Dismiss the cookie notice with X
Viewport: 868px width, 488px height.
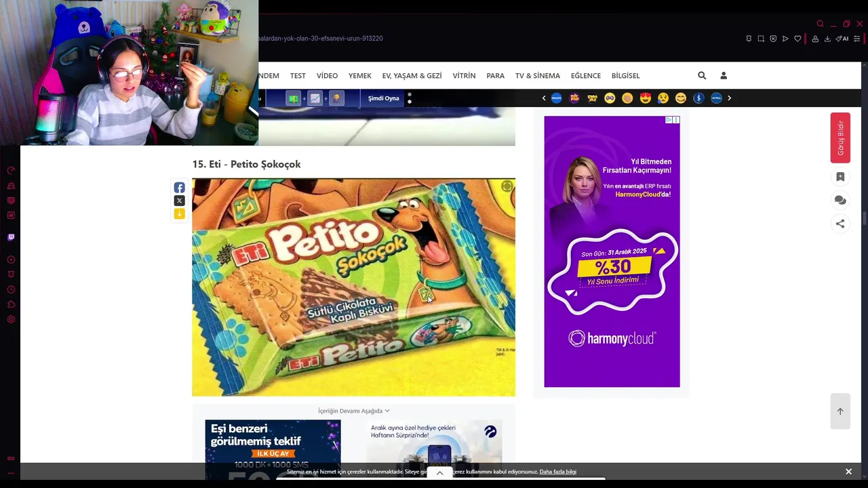point(848,472)
